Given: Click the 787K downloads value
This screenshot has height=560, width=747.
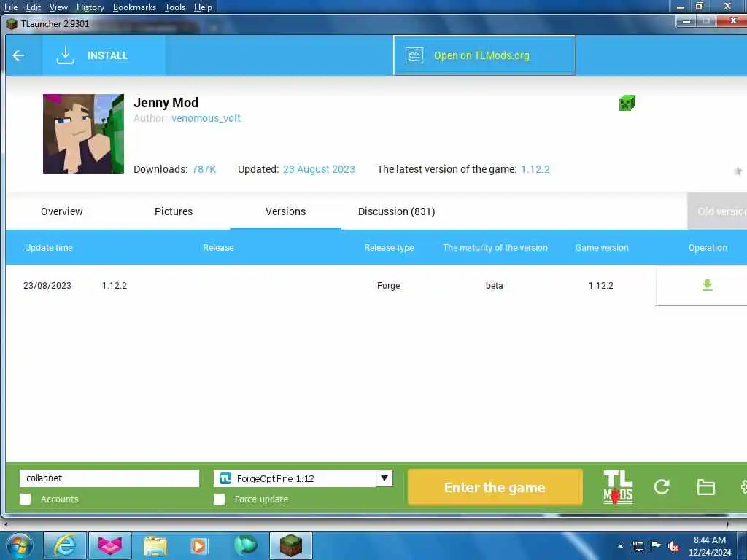Looking at the screenshot, I should 204,169.
